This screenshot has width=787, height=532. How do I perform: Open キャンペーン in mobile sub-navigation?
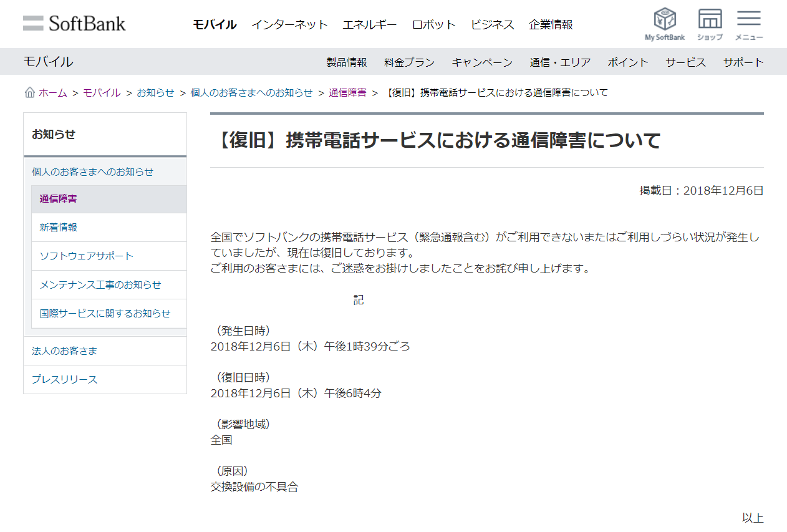coord(482,62)
